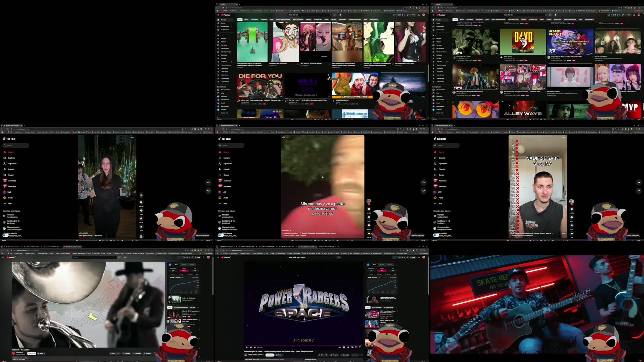Enter fullscreen on Power Rangers video
644x362 pixels.
tap(360, 347)
